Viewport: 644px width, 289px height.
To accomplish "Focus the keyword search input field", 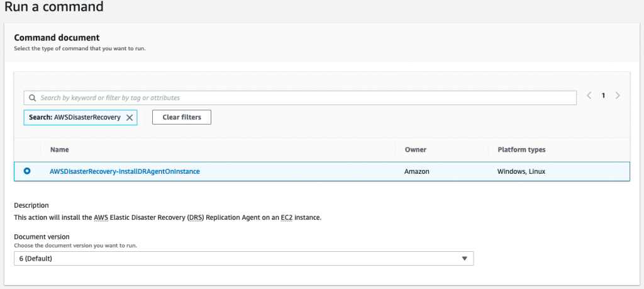I will pyautogui.click(x=300, y=98).
